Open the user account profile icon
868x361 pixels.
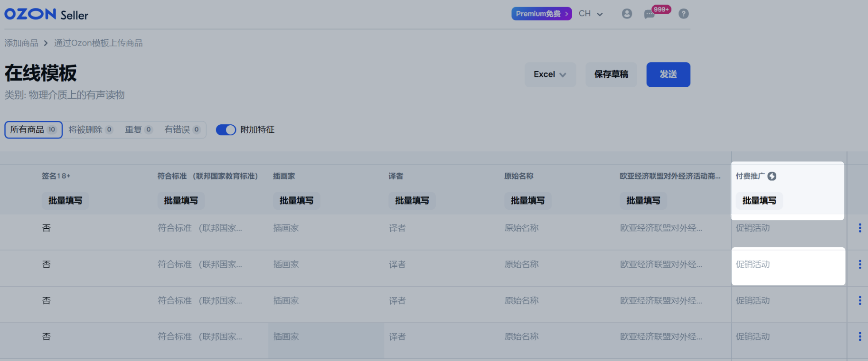[627, 14]
